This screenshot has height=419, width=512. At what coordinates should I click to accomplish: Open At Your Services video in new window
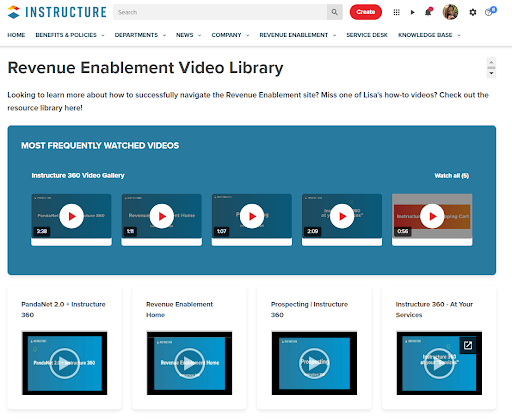(468, 345)
